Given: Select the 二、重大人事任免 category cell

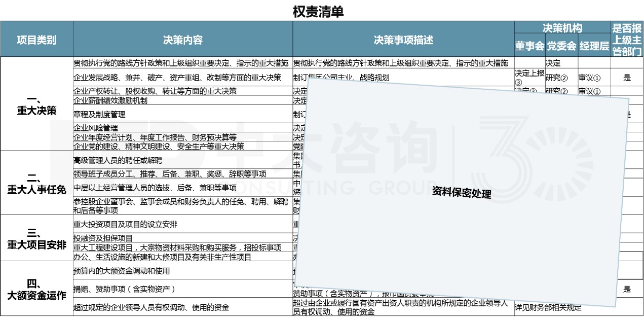Looking at the screenshot, I should tap(36, 185).
